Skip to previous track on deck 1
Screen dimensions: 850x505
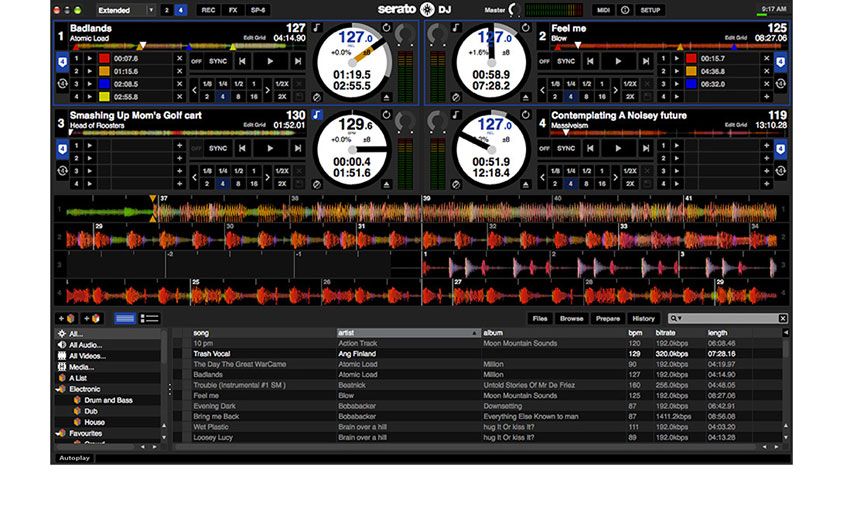[242, 62]
